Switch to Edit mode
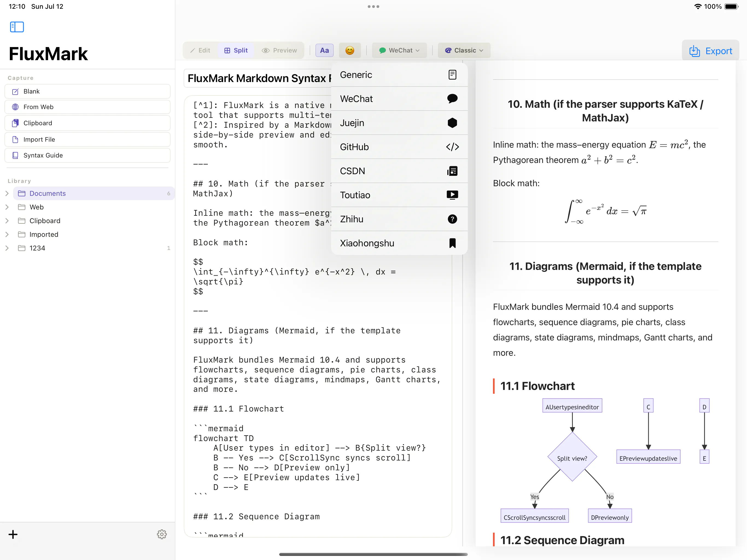This screenshot has height=560, width=747. (200, 50)
